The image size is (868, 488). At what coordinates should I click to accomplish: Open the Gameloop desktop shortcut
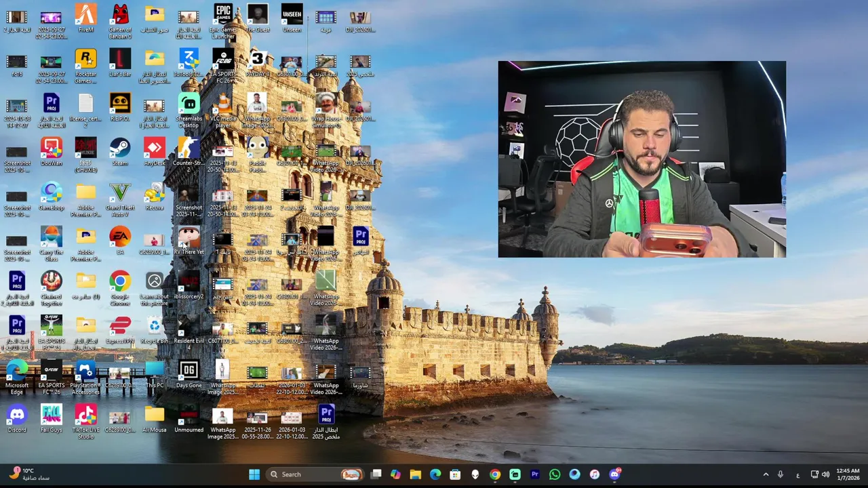tap(52, 197)
